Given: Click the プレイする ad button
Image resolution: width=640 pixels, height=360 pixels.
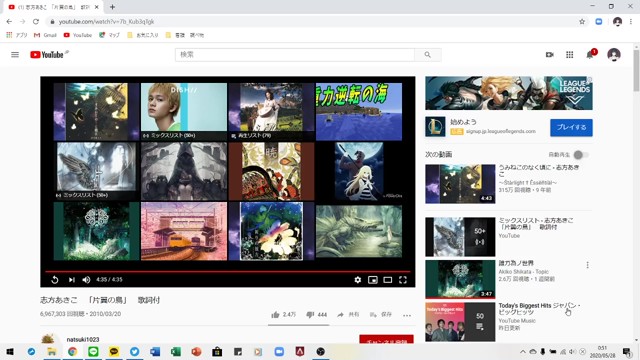Looking at the screenshot, I should [571, 127].
